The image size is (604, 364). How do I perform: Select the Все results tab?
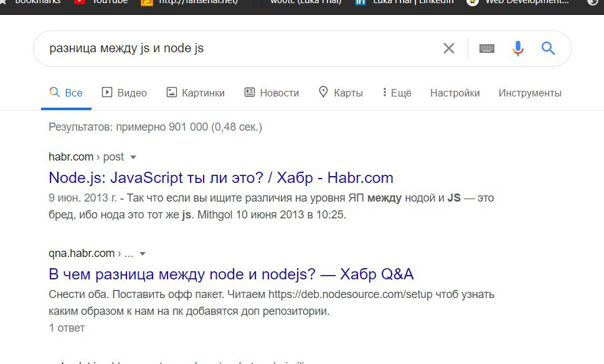click(x=66, y=93)
